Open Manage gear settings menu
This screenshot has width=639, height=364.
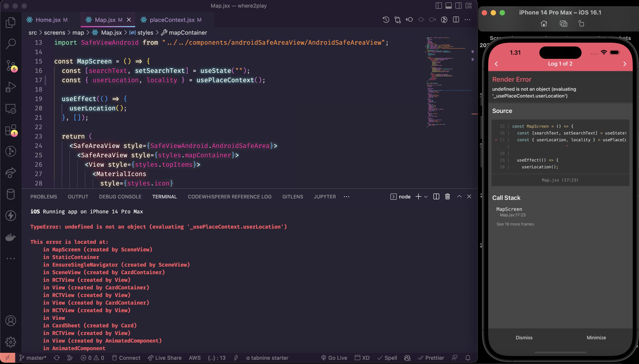(x=11, y=342)
